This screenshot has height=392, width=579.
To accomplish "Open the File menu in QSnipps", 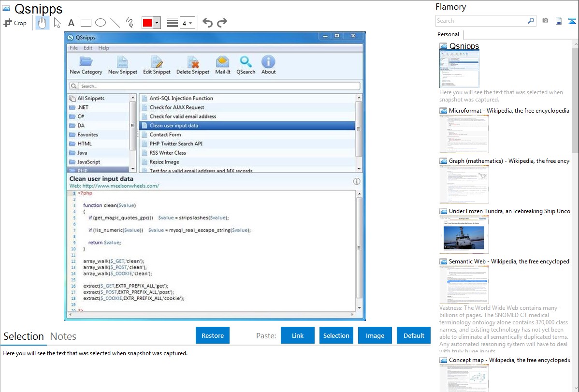I will [74, 48].
